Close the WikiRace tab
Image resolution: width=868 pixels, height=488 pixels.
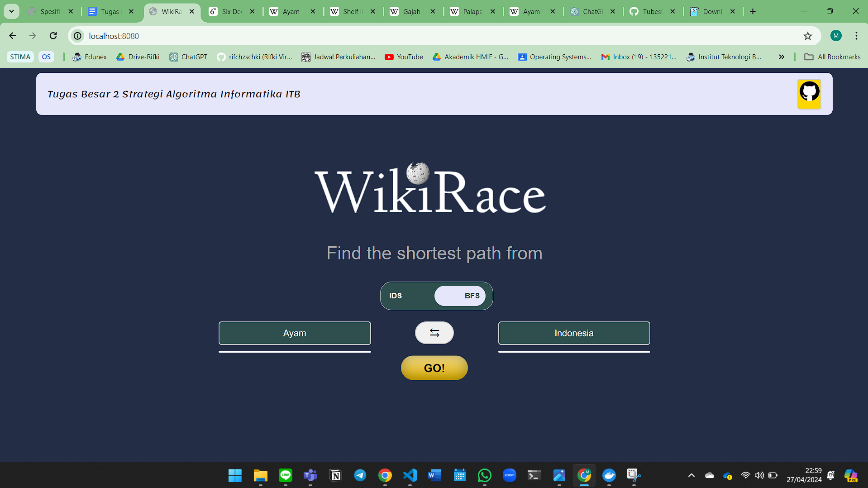192,11
